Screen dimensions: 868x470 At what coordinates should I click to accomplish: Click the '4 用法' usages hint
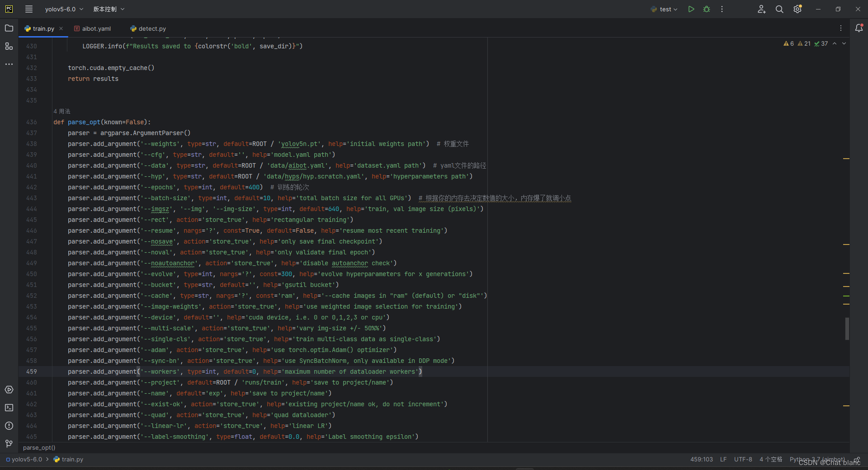(62, 111)
